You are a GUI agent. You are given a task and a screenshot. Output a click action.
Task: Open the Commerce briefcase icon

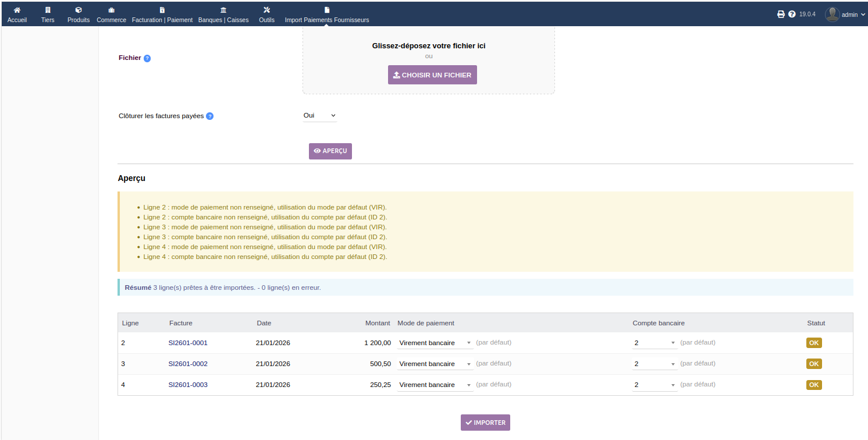(111, 10)
